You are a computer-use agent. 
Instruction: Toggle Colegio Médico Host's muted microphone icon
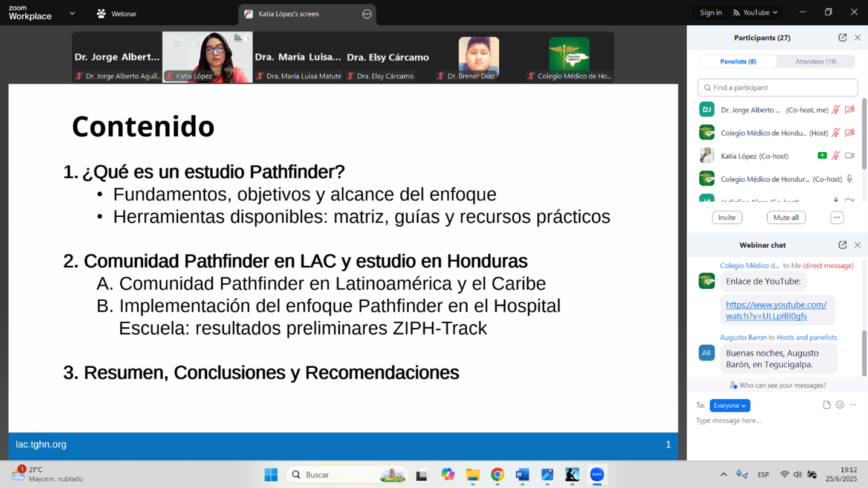tap(836, 133)
